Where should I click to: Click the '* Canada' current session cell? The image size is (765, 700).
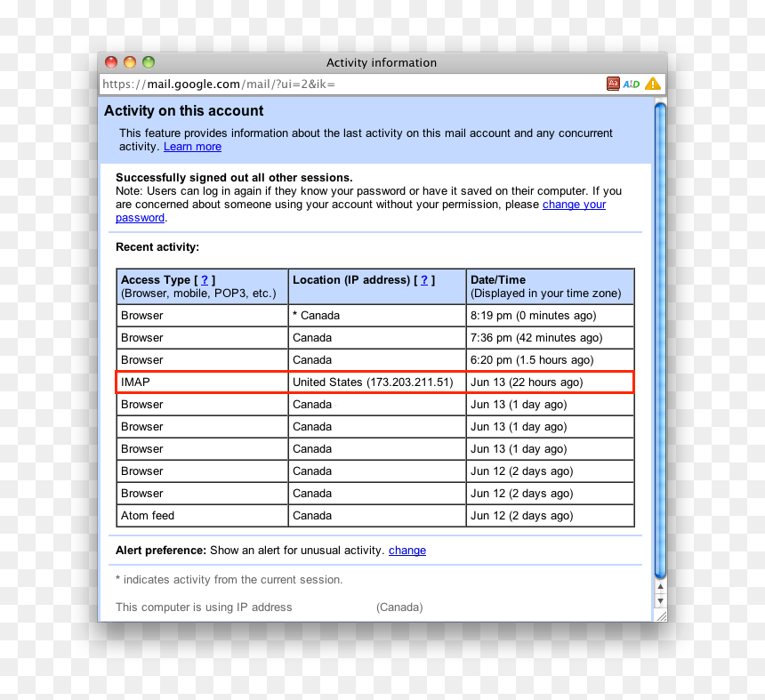pos(377,316)
